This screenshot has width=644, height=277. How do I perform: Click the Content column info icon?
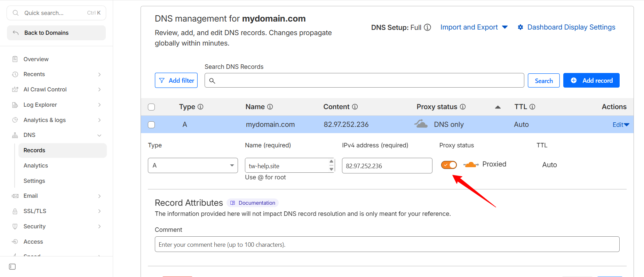355,107
